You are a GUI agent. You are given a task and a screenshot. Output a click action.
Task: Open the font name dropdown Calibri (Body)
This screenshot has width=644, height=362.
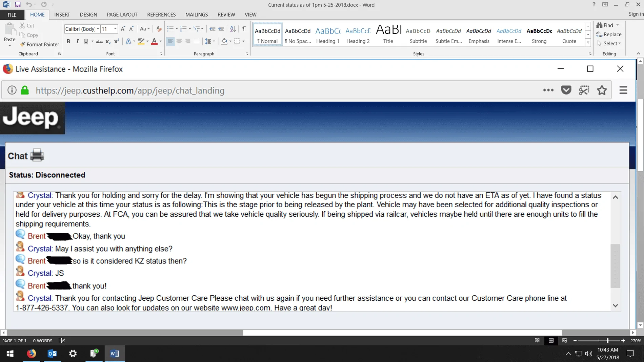(x=98, y=29)
